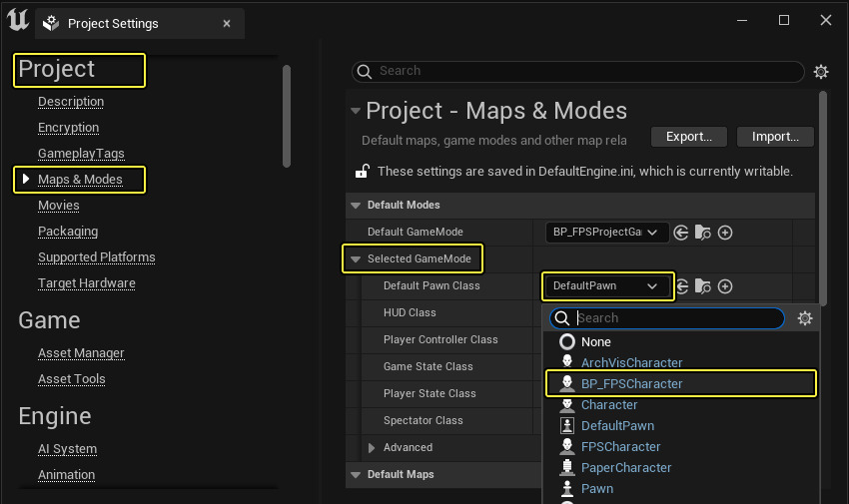Close the Project Settings tab
849x504 pixels.
pyautogui.click(x=227, y=24)
